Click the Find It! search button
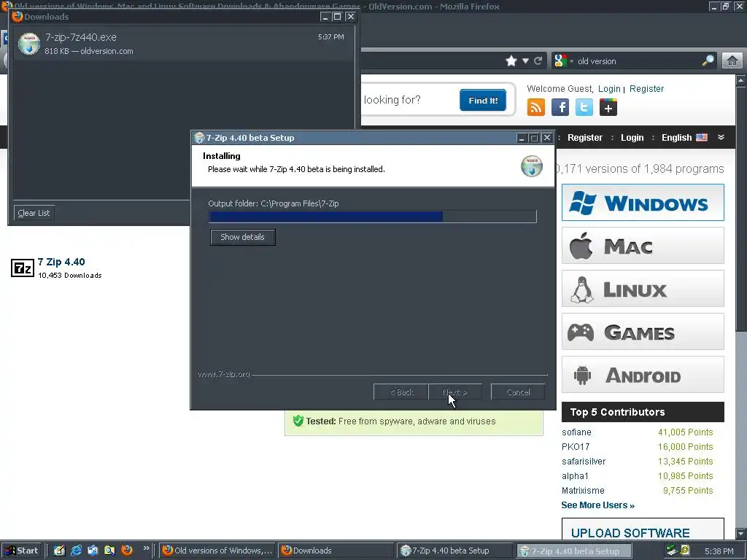The width and height of the screenshot is (747, 560). [x=483, y=100]
